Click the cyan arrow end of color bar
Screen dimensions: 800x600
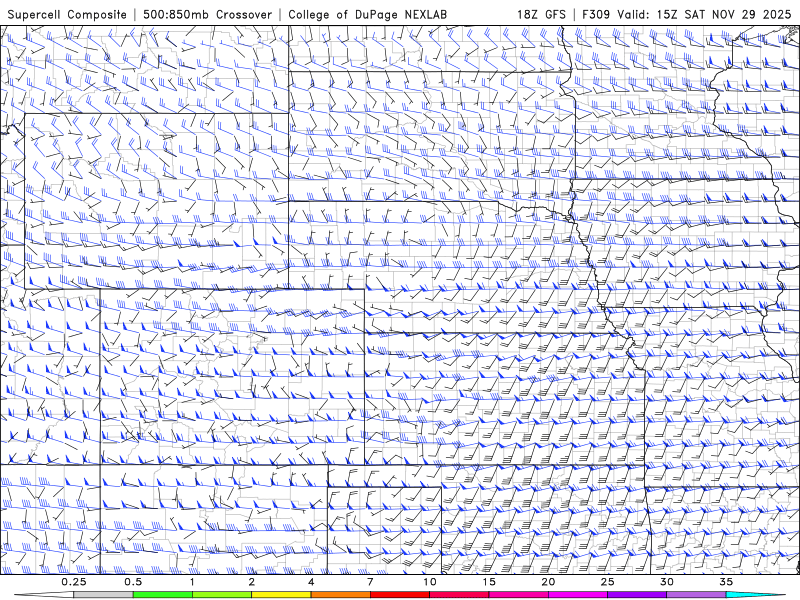755,595
